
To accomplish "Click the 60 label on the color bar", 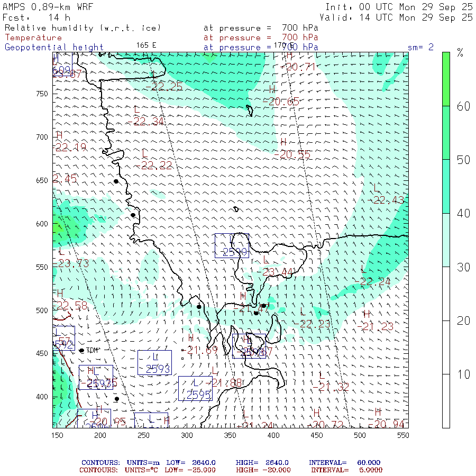I will [x=463, y=106].
